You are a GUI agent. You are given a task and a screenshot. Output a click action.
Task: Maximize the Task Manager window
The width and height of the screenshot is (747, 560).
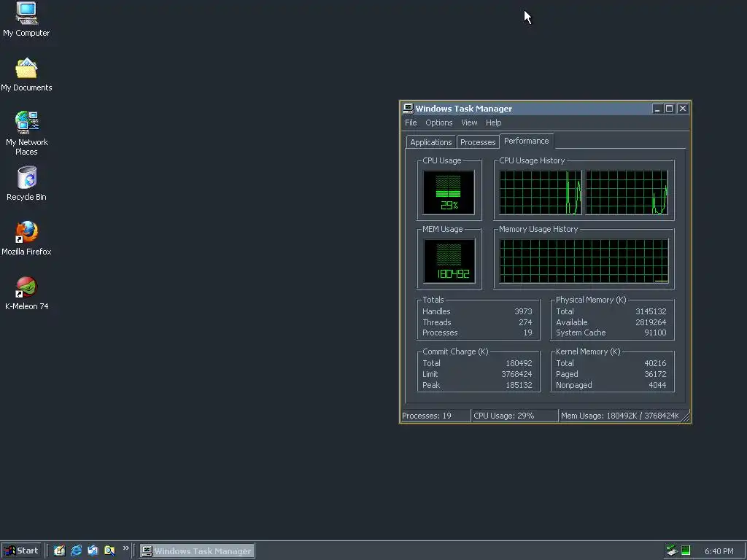click(x=669, y=109)
